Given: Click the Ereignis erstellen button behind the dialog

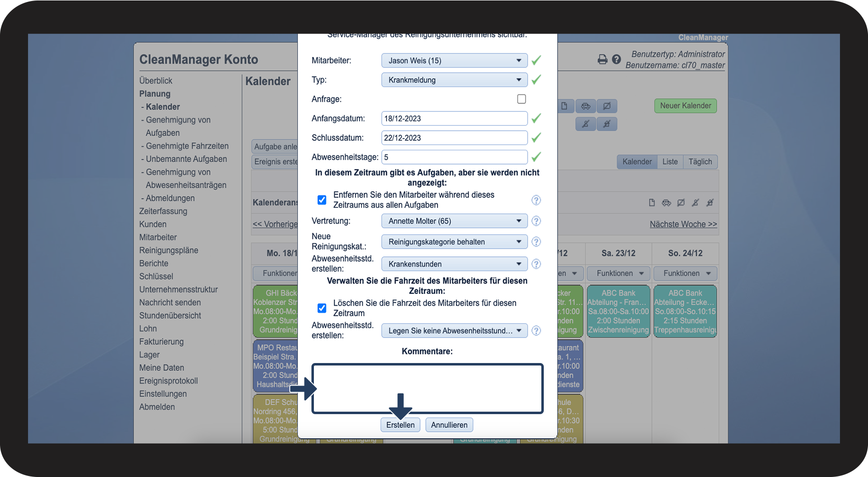Looking at the screenshot, I should click(275, 162).
